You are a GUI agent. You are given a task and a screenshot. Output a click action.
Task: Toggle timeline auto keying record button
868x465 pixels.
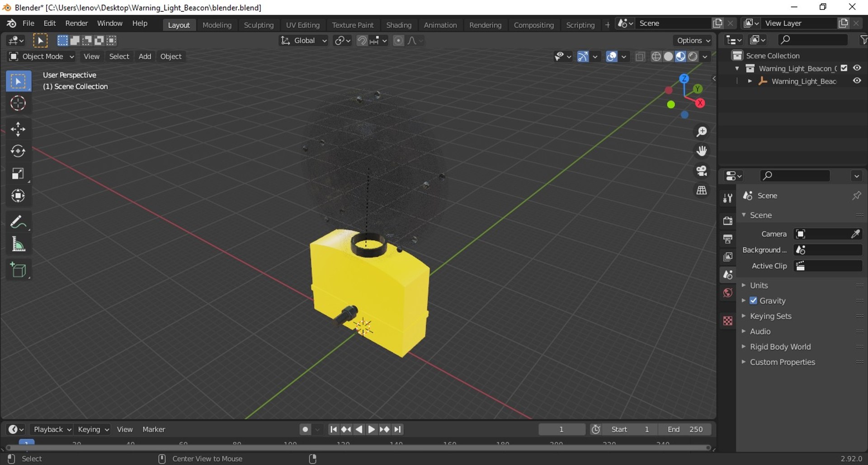pyautogui.click(x=306, y=429)
